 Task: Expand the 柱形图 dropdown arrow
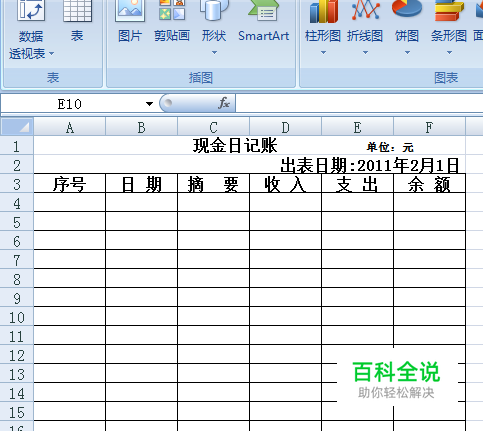pyautogui.click(x=323, y=53)
